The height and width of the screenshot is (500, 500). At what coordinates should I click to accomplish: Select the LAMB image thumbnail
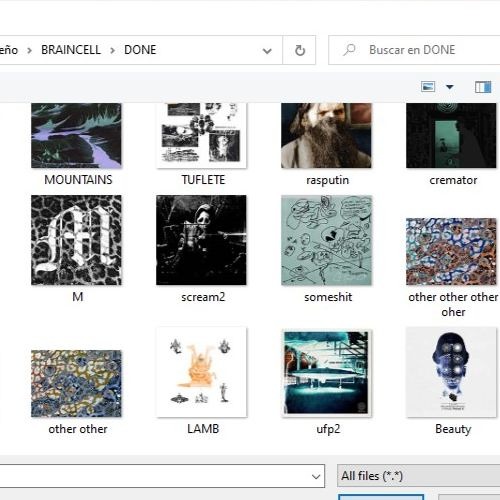click(201, 372)
